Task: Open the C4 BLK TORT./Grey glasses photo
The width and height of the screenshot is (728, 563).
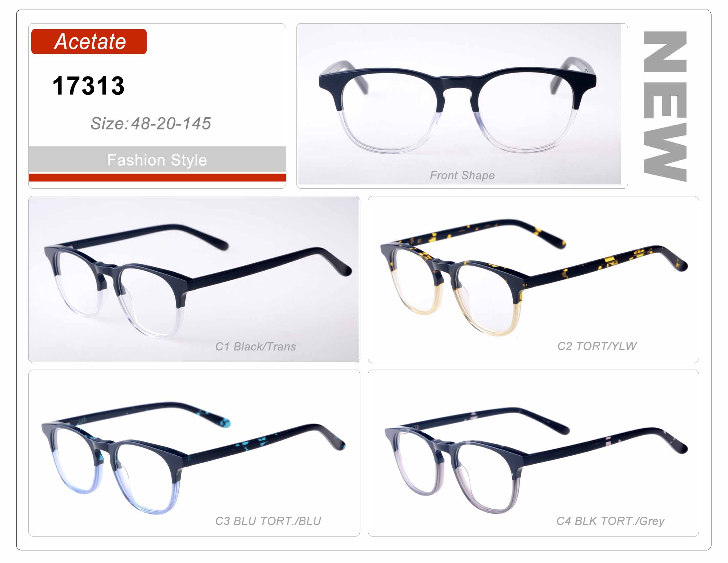Action: [x=534, y=453]
